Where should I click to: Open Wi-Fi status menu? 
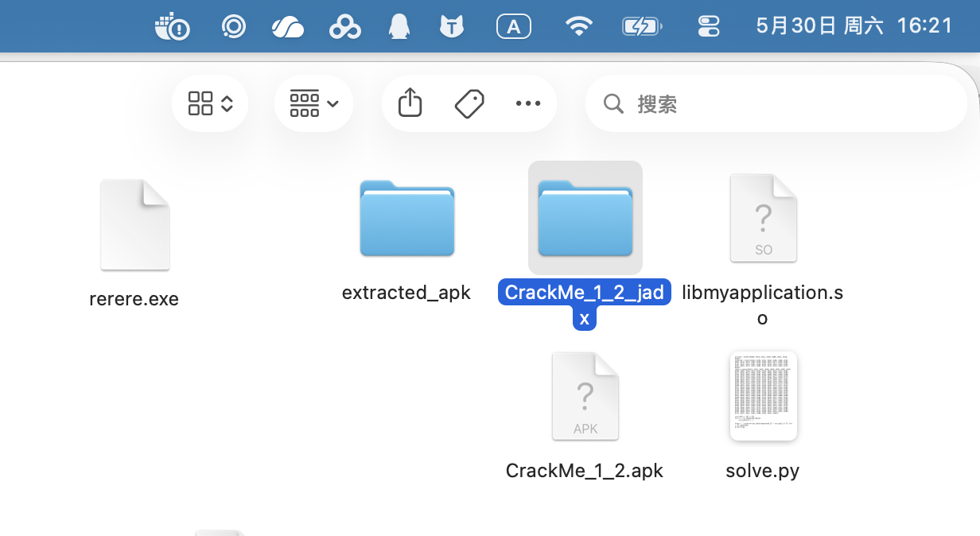pyautogui.click(x=579, y=26)
